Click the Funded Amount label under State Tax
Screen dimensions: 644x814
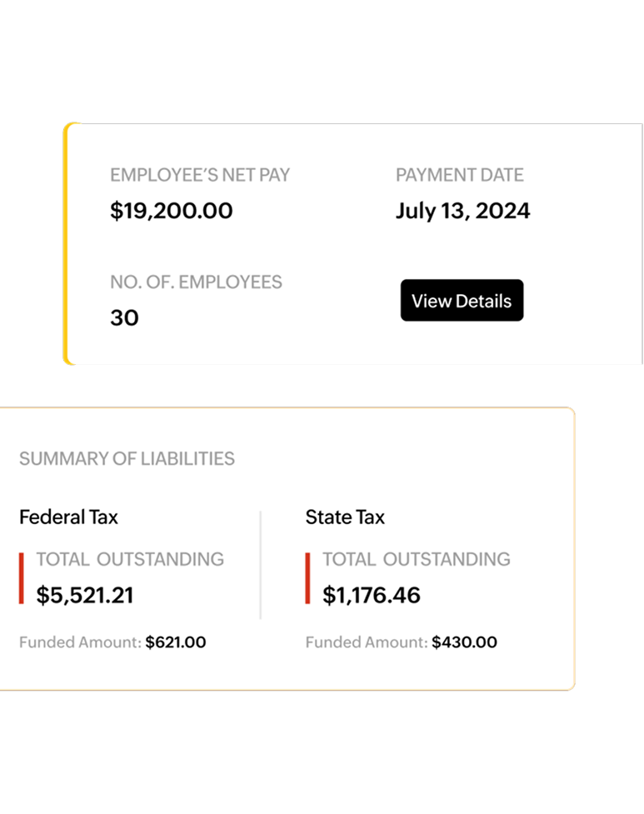pyautogui.click(x=367, y=642)
